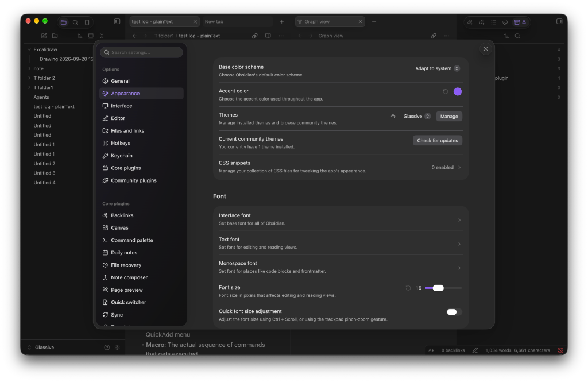Open settings gear in vault footer

pos(117,348)
